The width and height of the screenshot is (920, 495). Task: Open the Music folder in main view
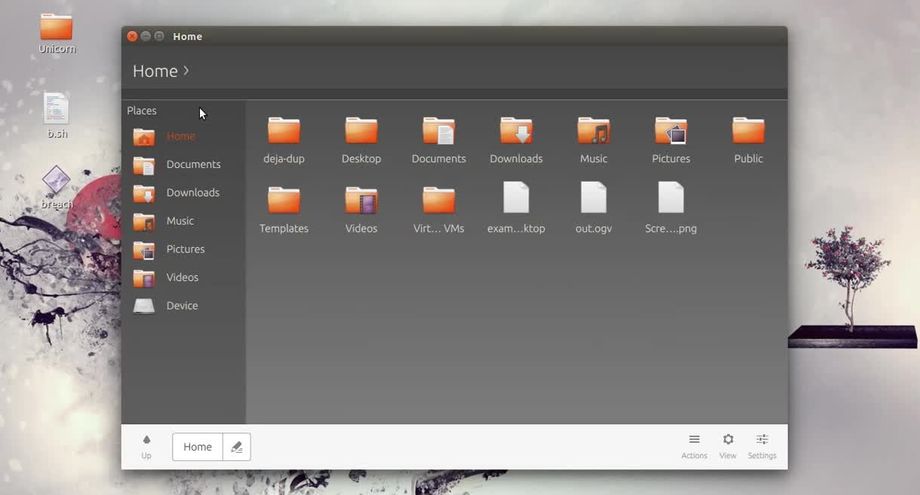pos(593,131)
